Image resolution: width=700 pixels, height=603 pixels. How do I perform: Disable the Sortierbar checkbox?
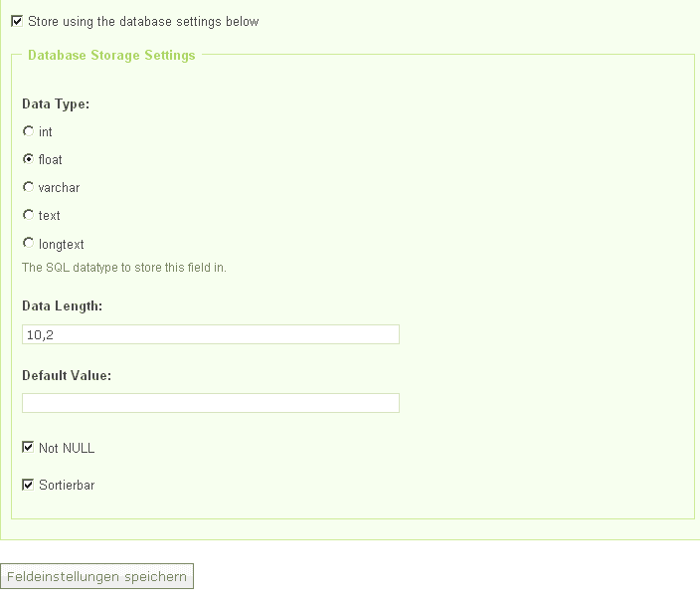(28, 486)
